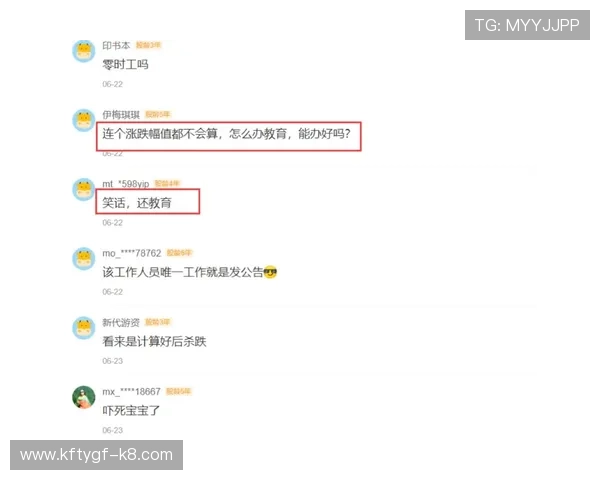Open the username 印书本
Image resolution: width=600 pixels, height=480 pixels.
coord(116,46)
